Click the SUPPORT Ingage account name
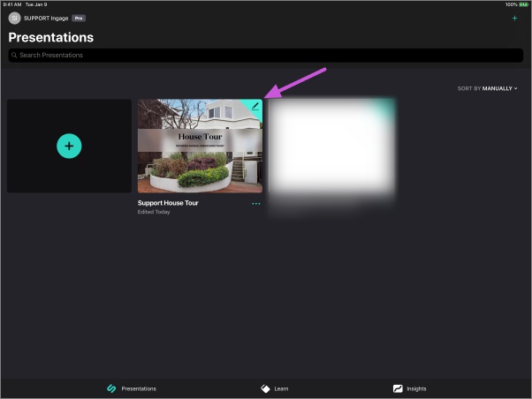The image size is (532, 399). 46,19
